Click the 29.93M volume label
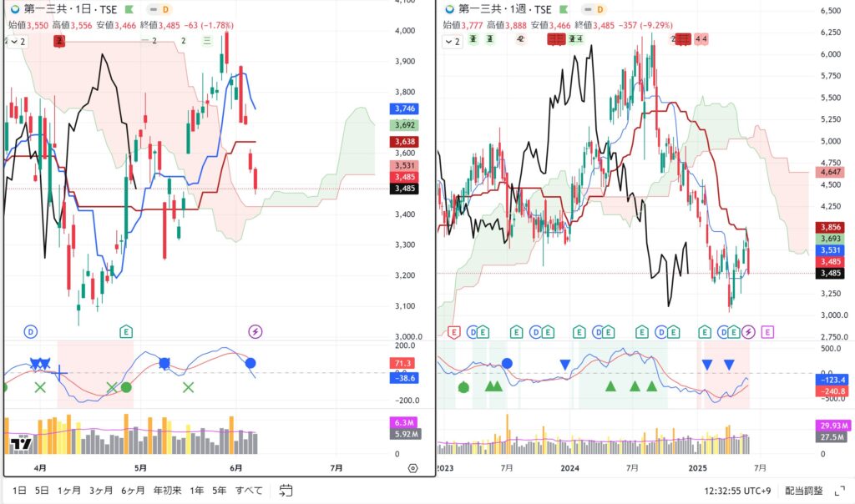 [833, 426]
